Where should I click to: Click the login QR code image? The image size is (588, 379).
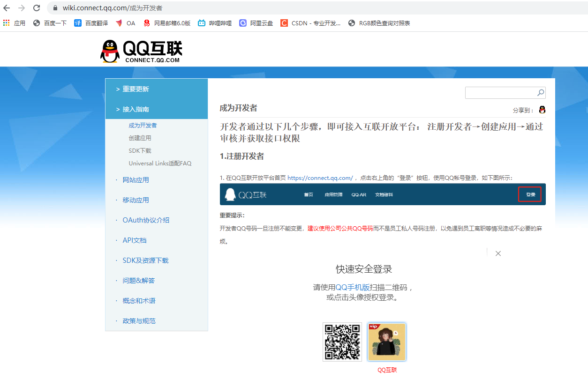[x=342, y=342]
